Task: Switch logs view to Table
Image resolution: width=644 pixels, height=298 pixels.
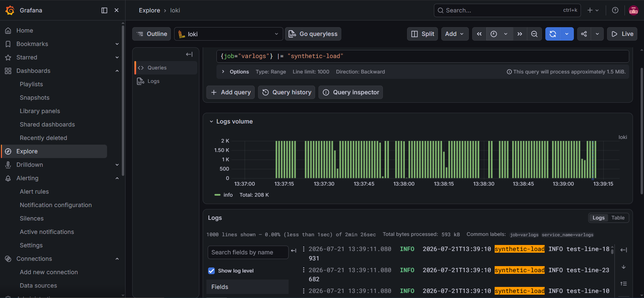Action: pos(618,218)
